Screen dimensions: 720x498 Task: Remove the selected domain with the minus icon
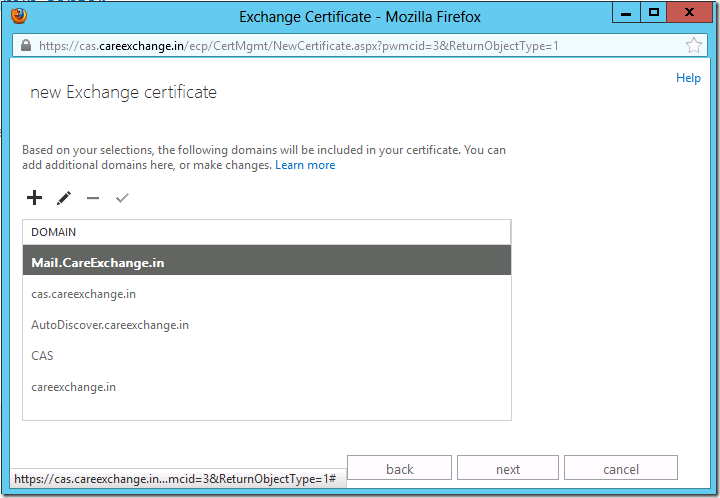point(93,198)
